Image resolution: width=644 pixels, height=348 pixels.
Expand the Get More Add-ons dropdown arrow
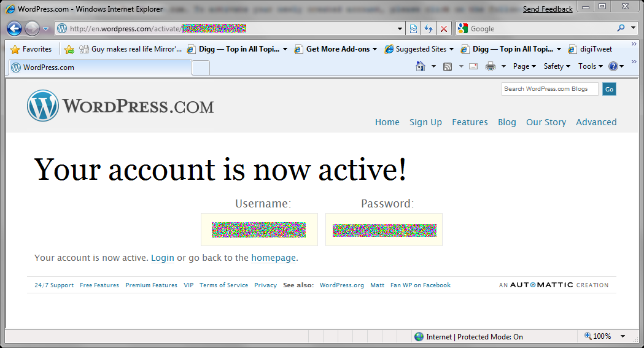(x=374, y=49)
